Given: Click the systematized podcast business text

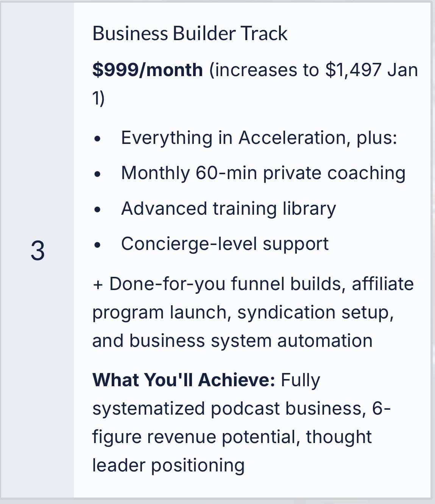Looking at the screenshot, I should point(229,409).
